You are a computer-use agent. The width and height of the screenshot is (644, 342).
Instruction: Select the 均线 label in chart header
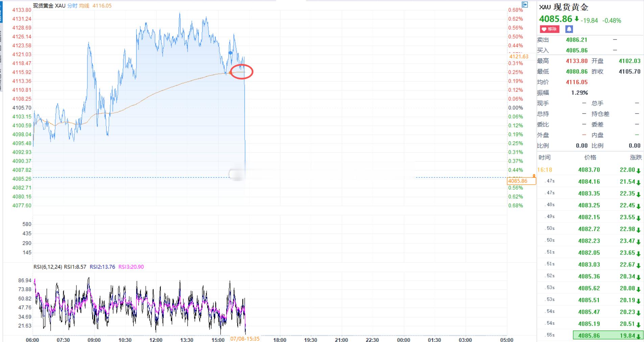point(84,6)
